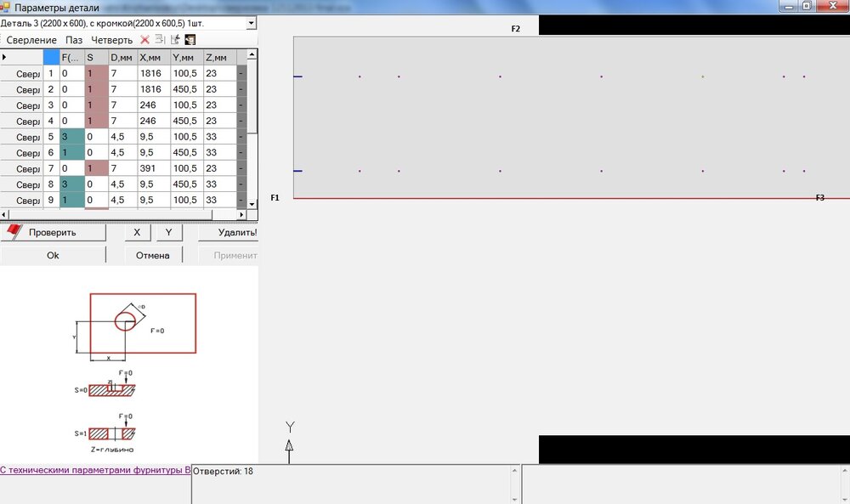The image size is (850, 504).
Task: Click the red flag icon on Проверить
Action: pyautogui.click(x=14, y=231)
